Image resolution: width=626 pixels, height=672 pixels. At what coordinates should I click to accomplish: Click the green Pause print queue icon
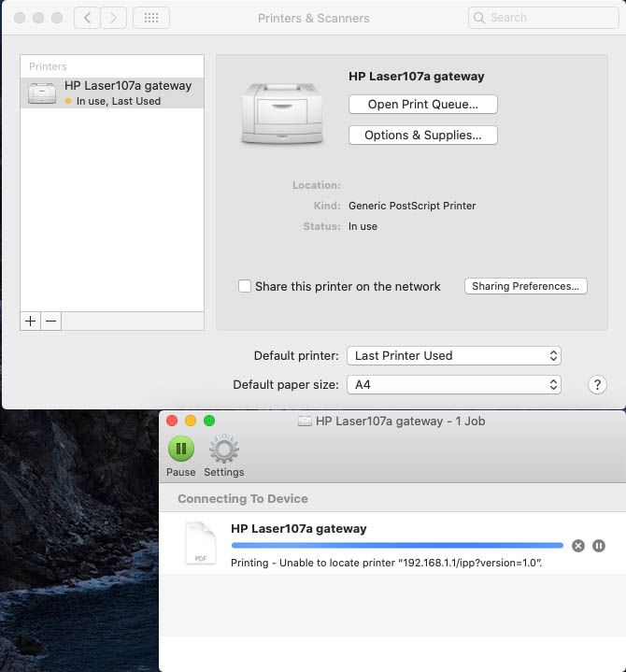click(x=180, y=450)
